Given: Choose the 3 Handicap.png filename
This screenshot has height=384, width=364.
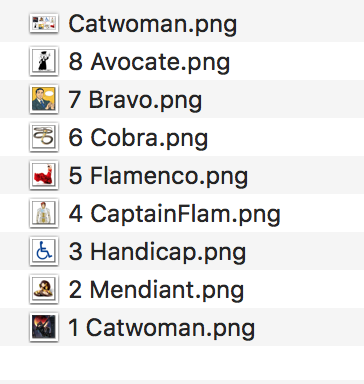Looking at the screenshot, I should (x=157, y=252).
